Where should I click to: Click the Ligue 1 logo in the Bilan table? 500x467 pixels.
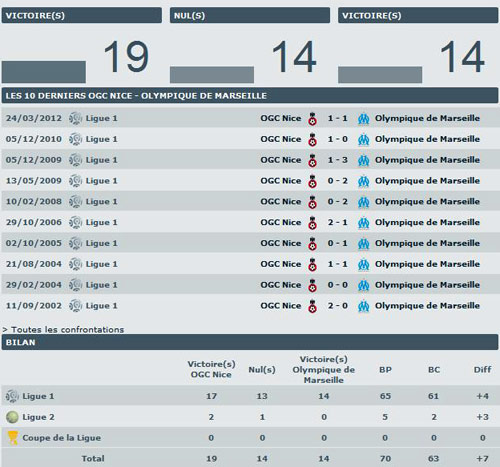coord(12,396)
